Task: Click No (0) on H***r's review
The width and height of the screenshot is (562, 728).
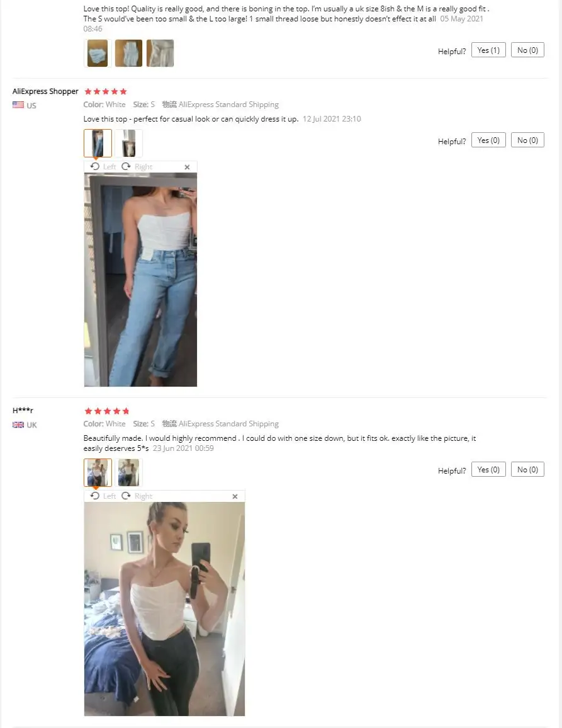Action: [x=527, y=469]
